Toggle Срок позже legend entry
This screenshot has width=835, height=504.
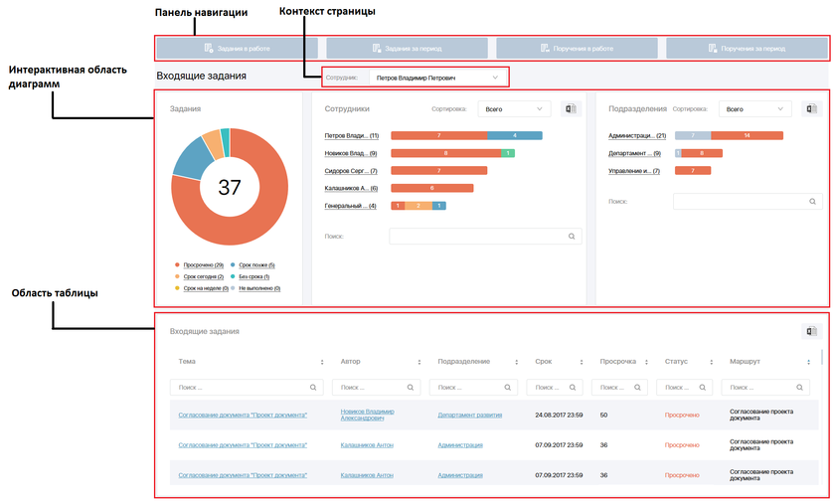(255, 265)
